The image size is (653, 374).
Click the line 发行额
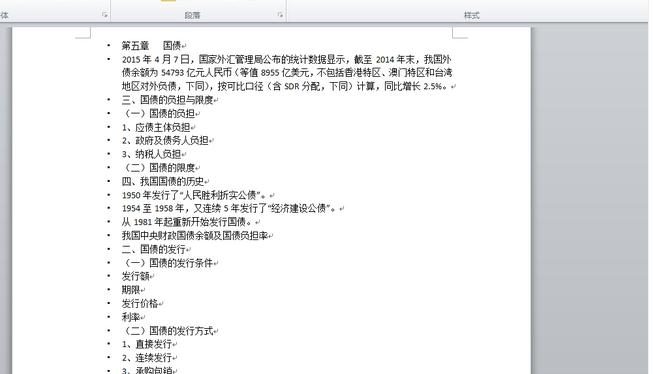136,276
